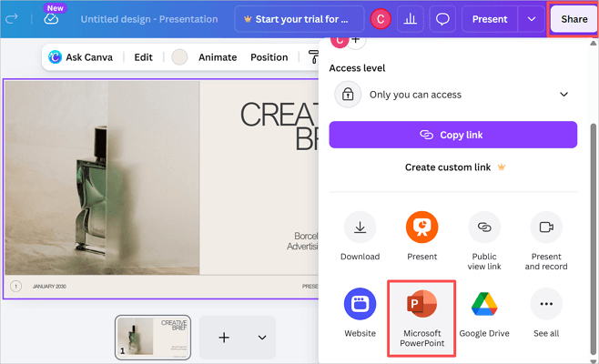The image size is (599, 364).
Task: Click the perfume bottle image on slide
Action: click(102, 177)
